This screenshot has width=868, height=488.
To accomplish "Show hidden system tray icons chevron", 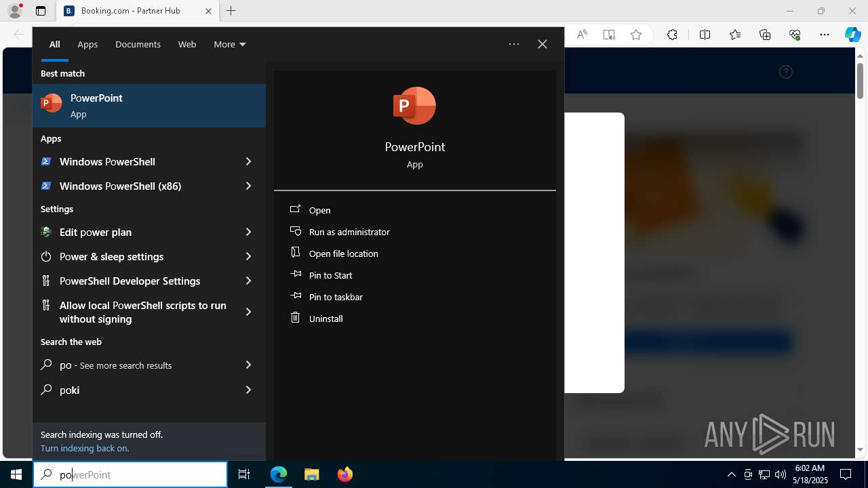I will pyautogui.click(x=731, y=474).
